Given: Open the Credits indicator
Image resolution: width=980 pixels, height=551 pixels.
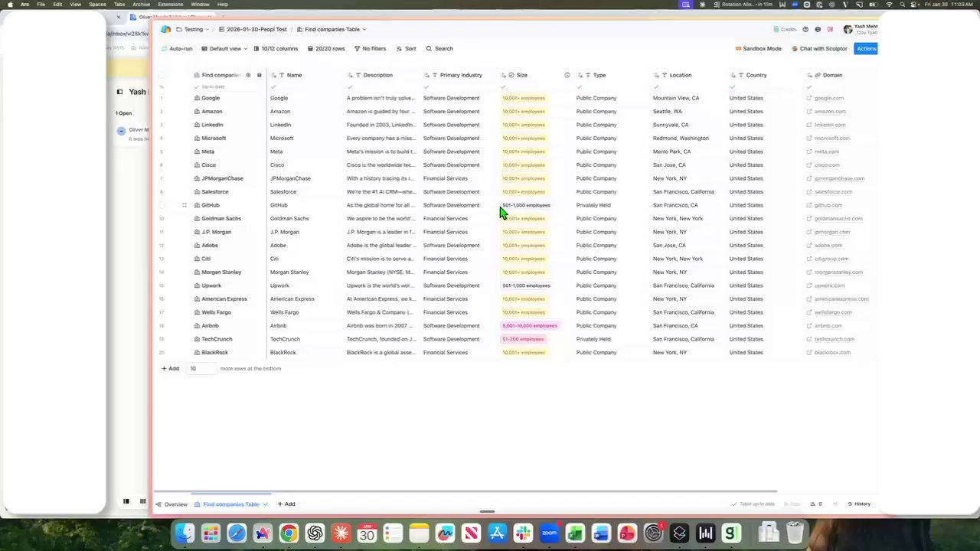Looking at the screenshot, I should coord(785,29).
